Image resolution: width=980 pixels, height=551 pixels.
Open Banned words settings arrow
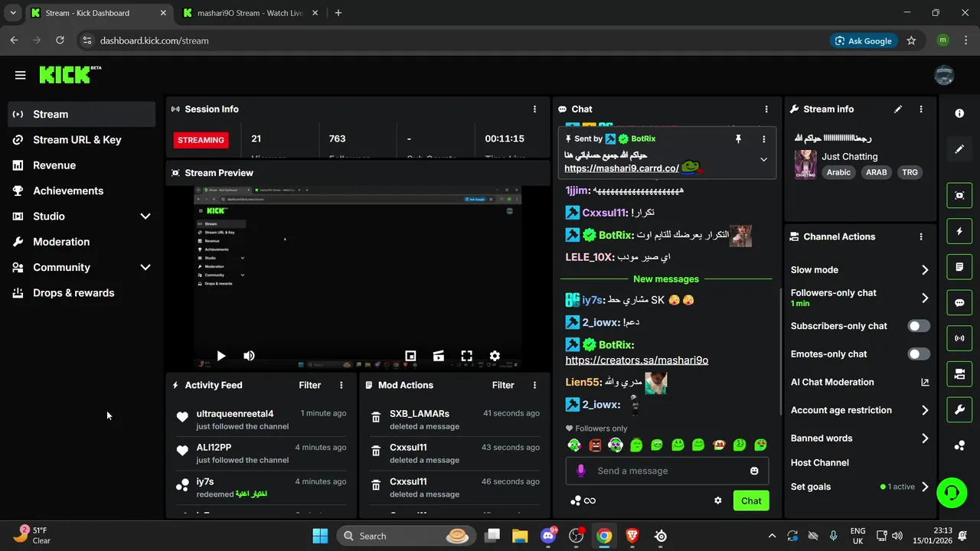pyautogui.click(x=925, y=439)
